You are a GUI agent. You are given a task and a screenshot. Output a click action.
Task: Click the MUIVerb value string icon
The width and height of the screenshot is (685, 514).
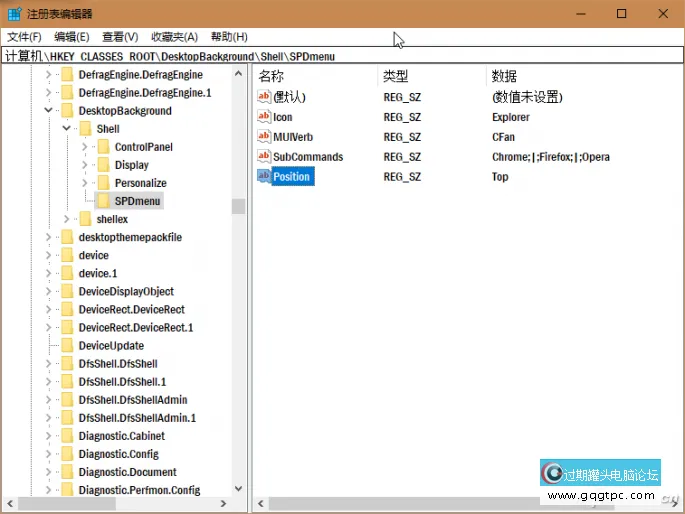click(264, 136)
